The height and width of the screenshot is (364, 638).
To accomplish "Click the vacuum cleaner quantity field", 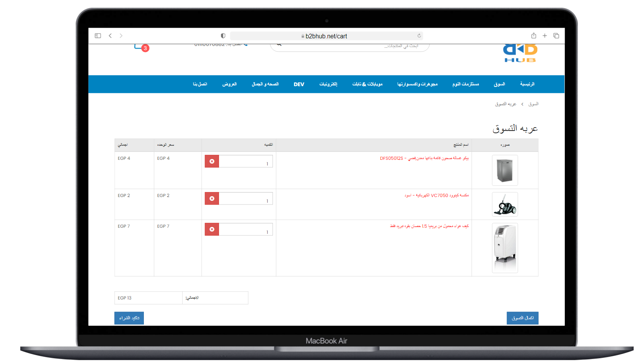I will (246, 199).
